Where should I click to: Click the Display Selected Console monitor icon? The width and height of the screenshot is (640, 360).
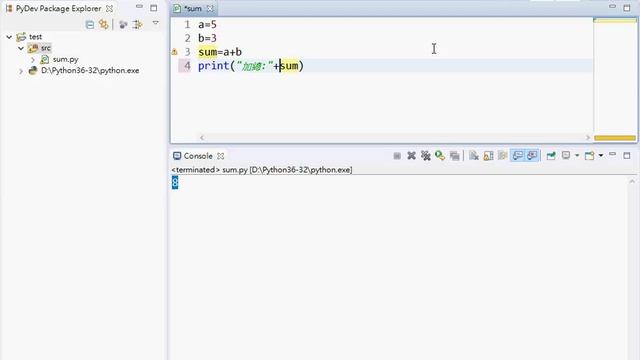pos(566,156)
